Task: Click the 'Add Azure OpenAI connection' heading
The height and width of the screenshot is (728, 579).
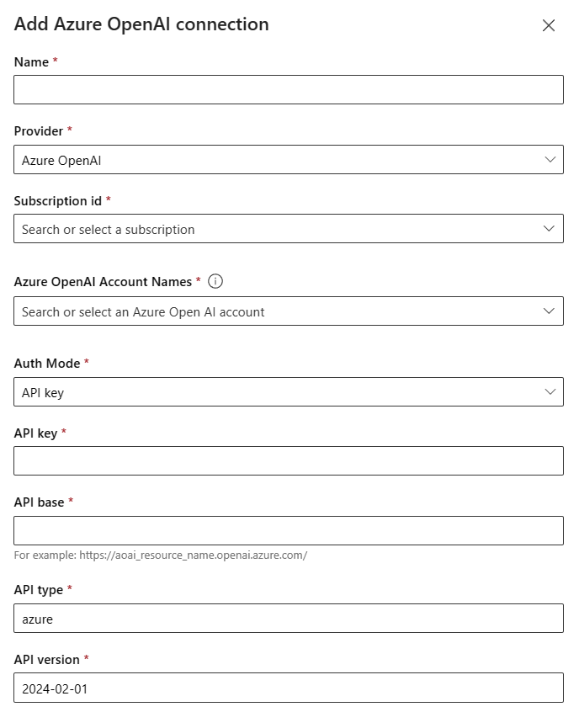Action: 141,24
